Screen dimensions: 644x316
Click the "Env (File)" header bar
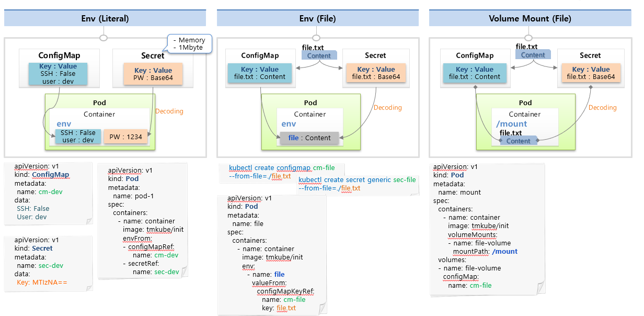click(x=318, y=18)
